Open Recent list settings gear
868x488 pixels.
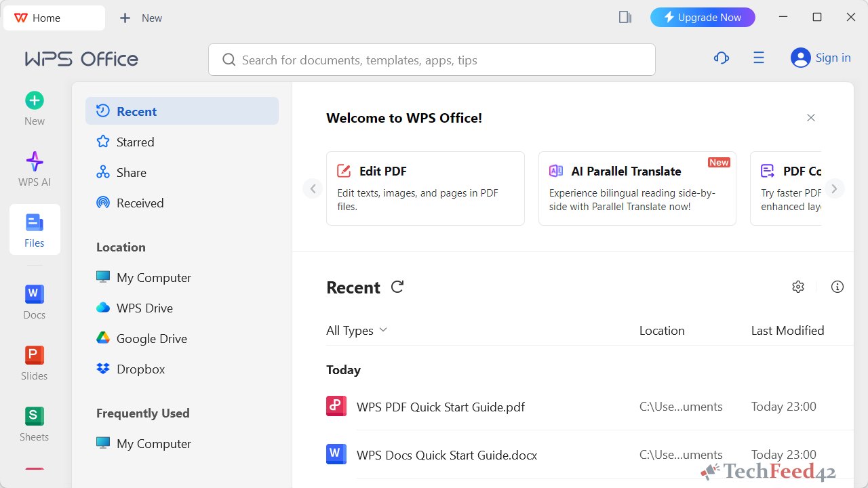(x=798, y=287)
